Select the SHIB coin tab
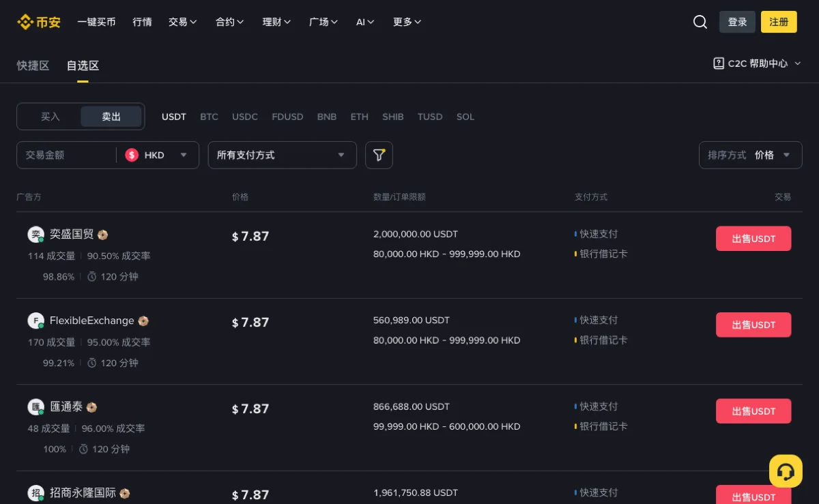The height and width of the screenshot is (504, 819). point(393,117)
